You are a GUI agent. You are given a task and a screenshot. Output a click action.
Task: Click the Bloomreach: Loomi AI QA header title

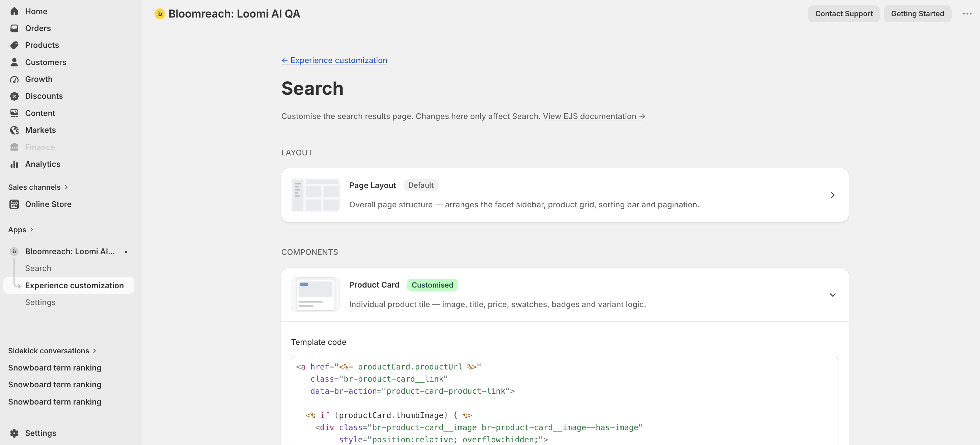click(x=234, y=14)
